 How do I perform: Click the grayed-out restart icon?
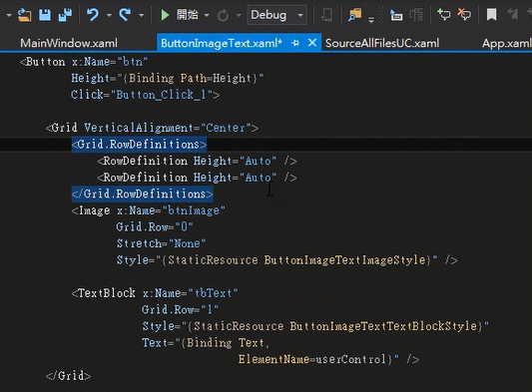pyautogui.click(x=223, y=15)
